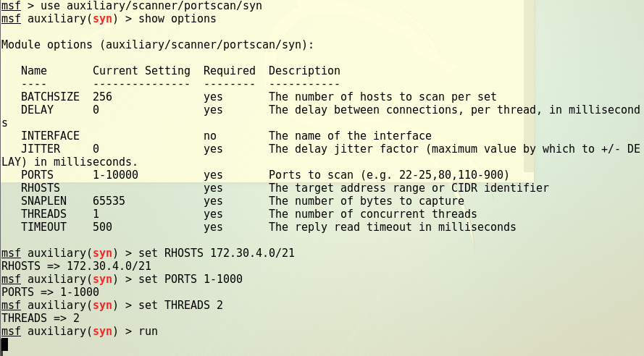Click the 'run' command text

(x=149, y=331)
